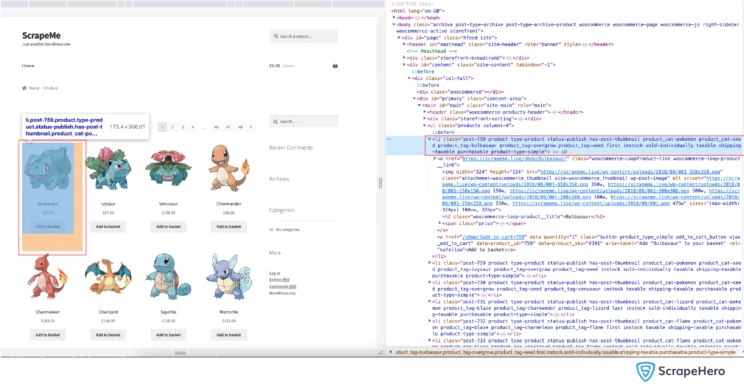Screen dimensions: 744x391
Task: Add Charizard to basket
Action: (108, 335)
